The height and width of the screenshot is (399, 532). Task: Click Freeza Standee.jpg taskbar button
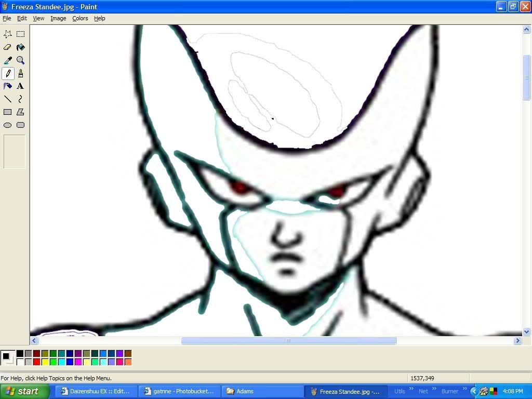(x=345, y=392)
